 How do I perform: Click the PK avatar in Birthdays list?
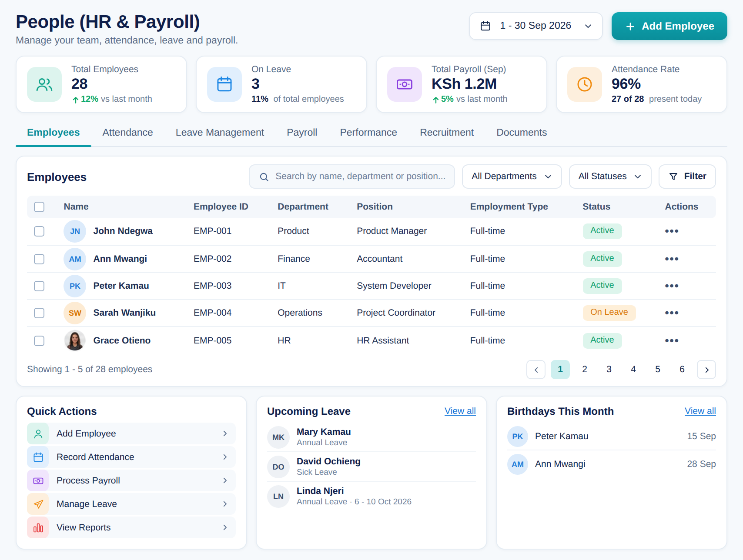tap(518, 437)
